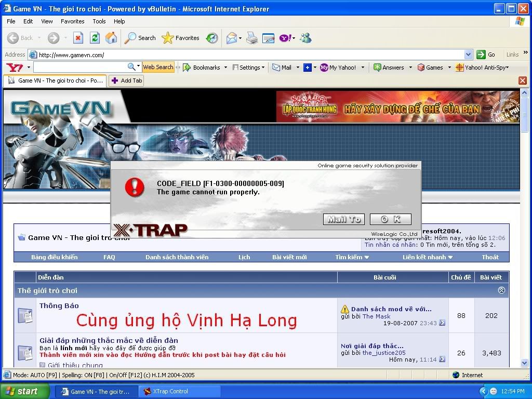Print the page using the printer icon
The height and width of the screenshot is (399, 532).
coord(252,38)
